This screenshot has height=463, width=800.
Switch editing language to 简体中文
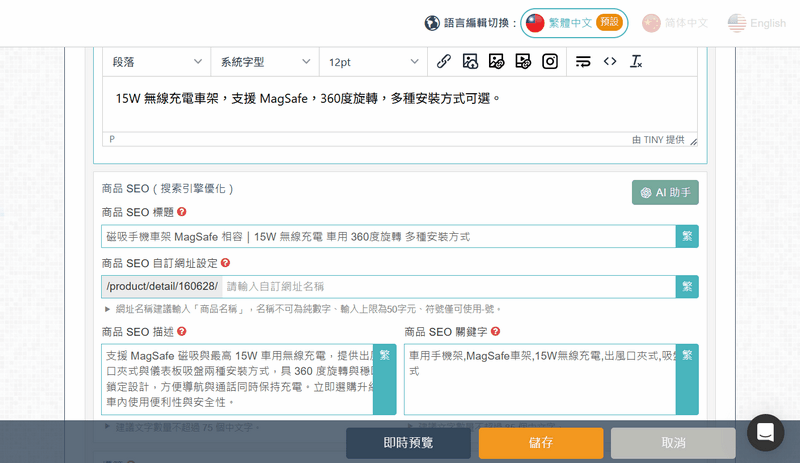point(675,23)
